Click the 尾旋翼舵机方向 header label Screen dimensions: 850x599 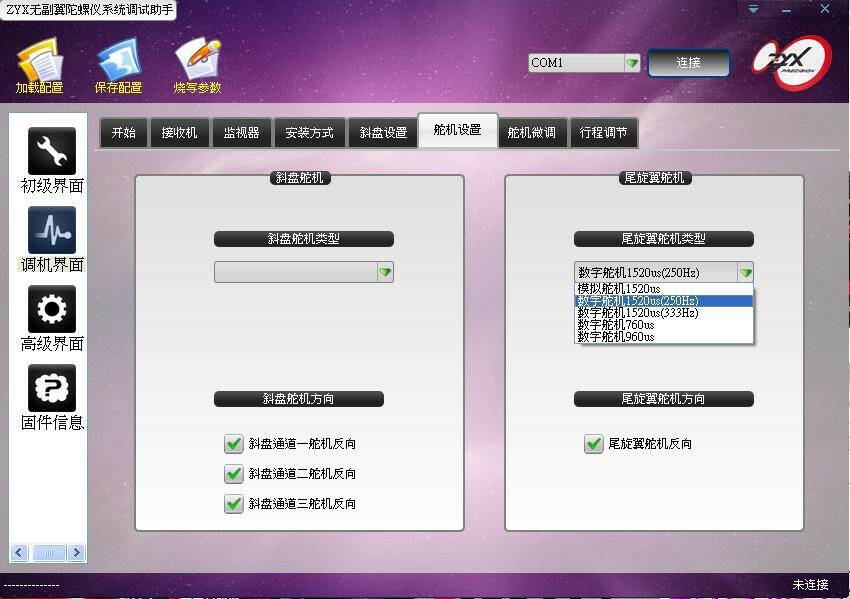[664, 399]
